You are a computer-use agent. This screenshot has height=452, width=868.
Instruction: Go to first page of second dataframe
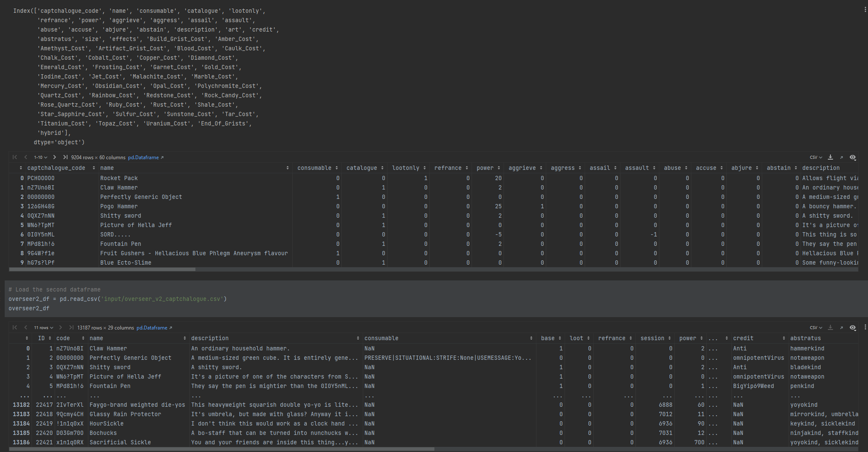coord(15,327)
